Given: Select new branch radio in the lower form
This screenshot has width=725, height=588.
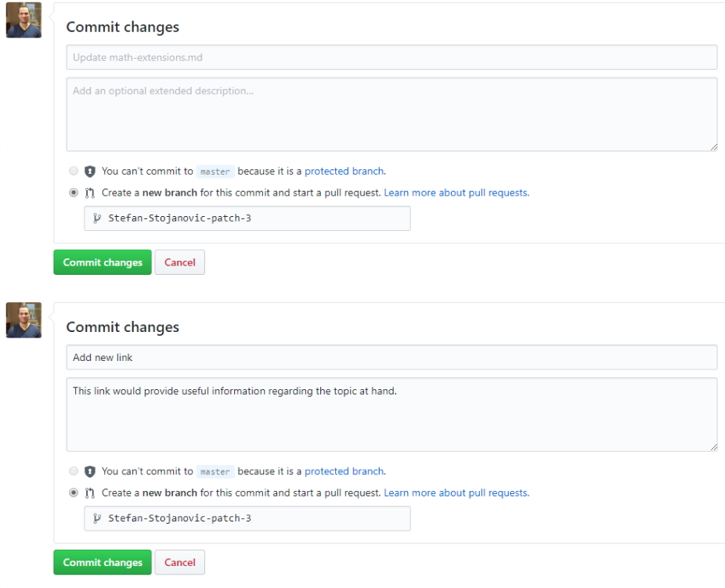Looking at the screenshot, I should (73, 492).
